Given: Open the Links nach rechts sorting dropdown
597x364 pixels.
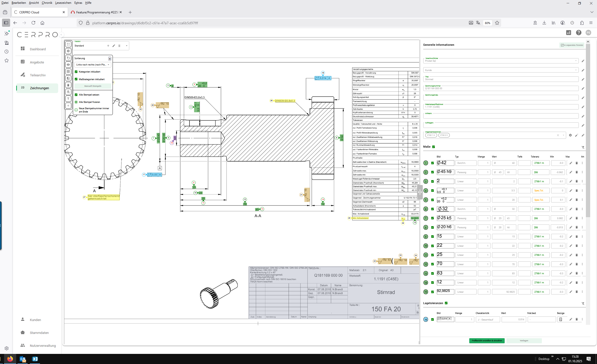Looking at the screenshot, I should [x=93, y=65].
